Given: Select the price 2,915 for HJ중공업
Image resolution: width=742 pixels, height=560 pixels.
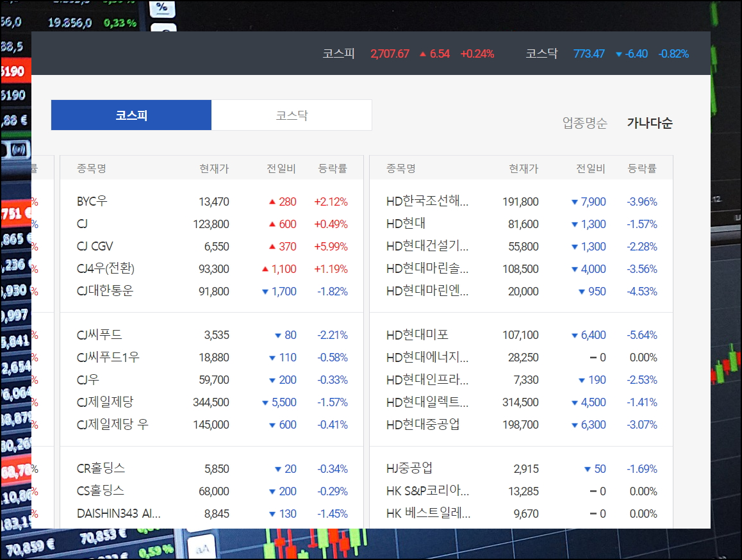Looking at the screenshot, I should tap(526, 469).
